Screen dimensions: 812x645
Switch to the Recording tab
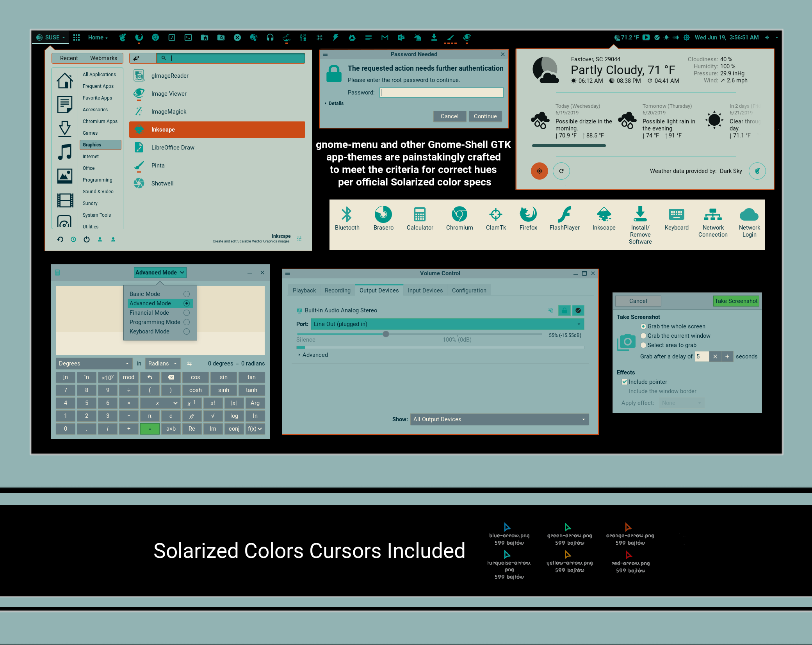pos(338,290)
